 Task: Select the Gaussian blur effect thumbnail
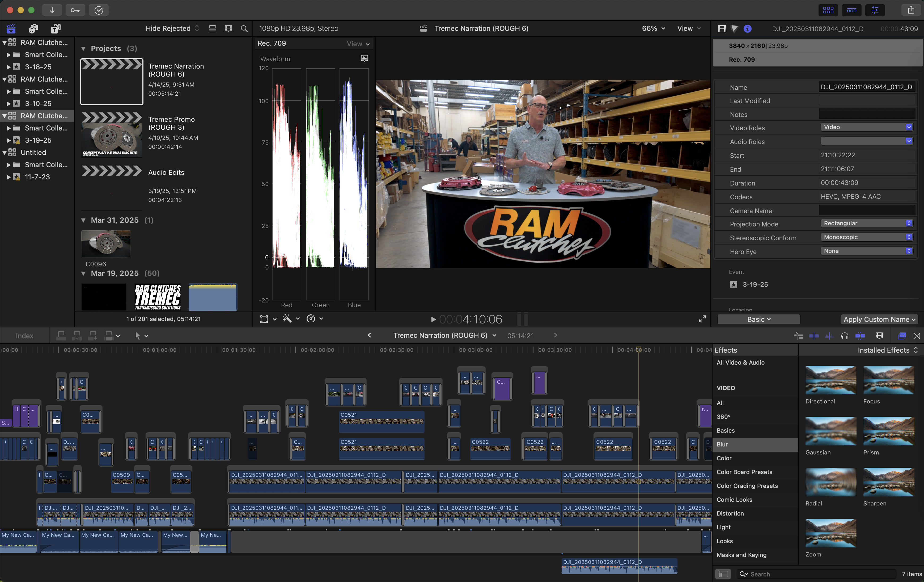click(x=830, y=431)
